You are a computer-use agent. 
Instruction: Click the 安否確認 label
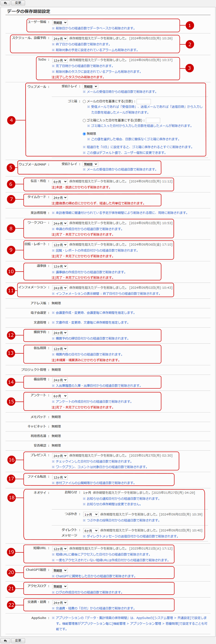coord(40,446)
